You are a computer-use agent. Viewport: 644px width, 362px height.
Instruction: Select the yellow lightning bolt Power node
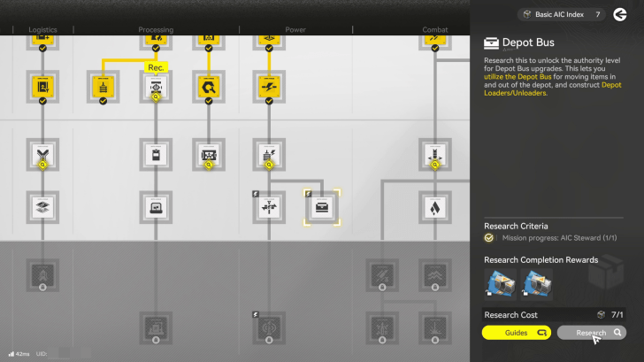coord(268,86)
